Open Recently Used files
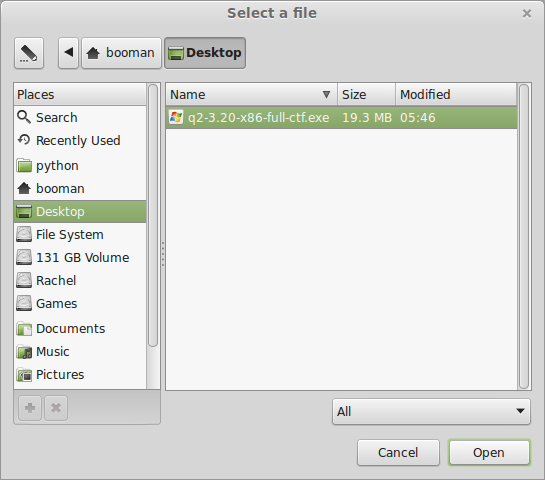 80,140
